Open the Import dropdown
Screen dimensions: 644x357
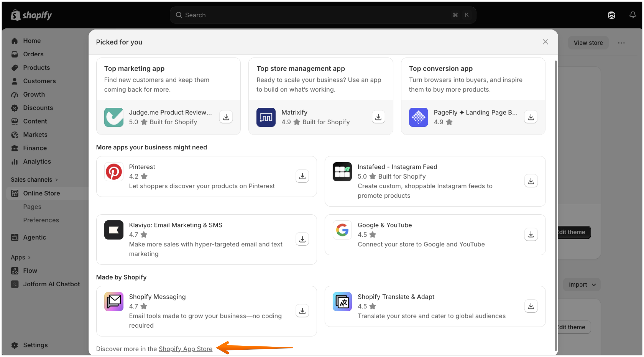(582, 285)
